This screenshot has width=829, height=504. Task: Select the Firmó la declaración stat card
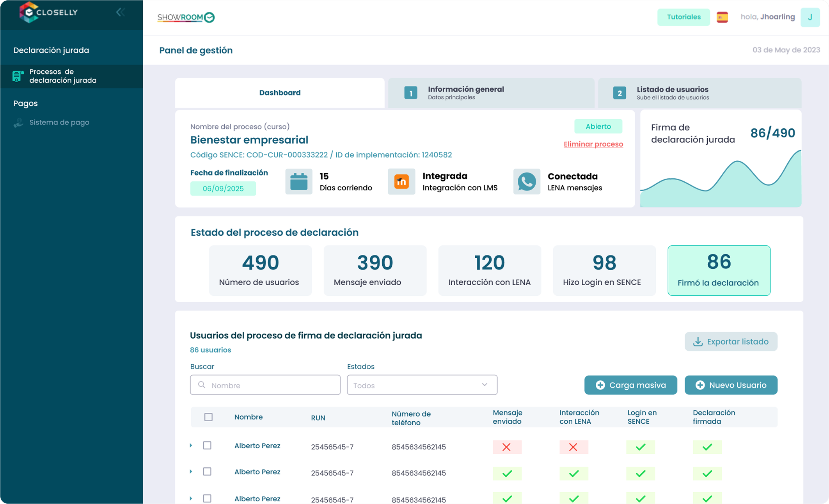pyautogui.click(x=719, y=270)
